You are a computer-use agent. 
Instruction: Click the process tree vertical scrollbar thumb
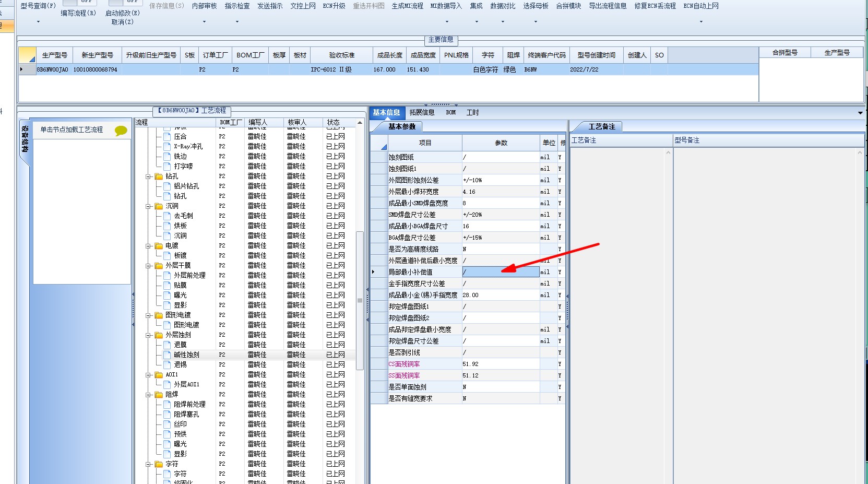click(360, 300)
